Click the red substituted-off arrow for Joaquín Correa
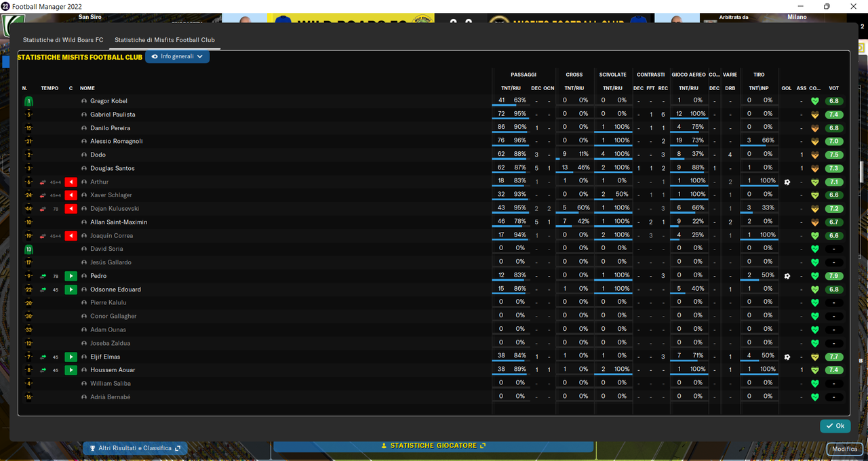The height and width of the screenshot is (461, 868). (x=71, y=236)
